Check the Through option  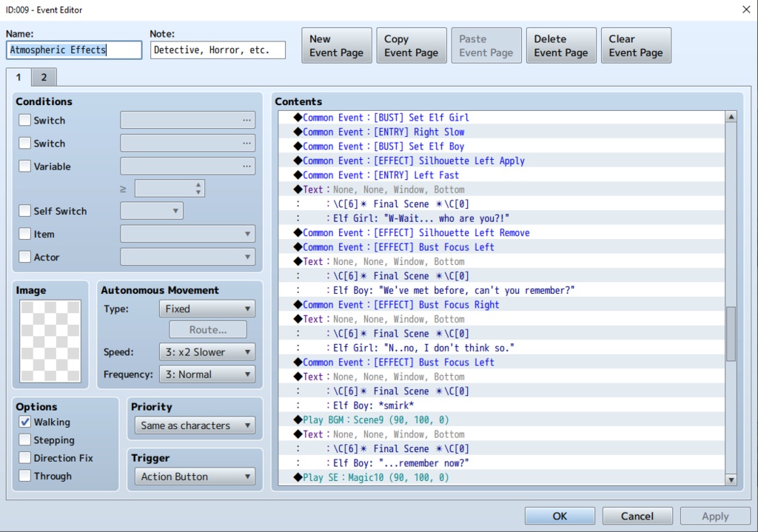24,476
